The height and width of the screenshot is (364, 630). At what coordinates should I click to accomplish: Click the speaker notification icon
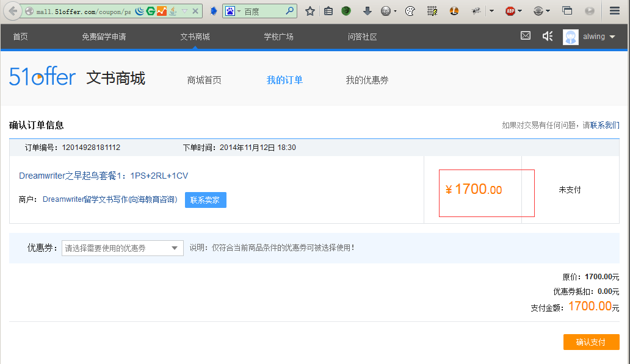tap(548, 36)
